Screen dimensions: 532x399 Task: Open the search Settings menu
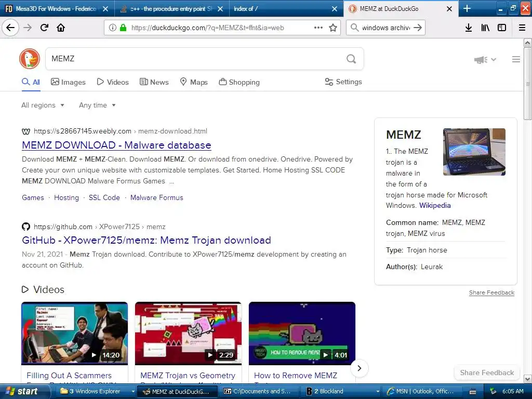click(343, 82)
